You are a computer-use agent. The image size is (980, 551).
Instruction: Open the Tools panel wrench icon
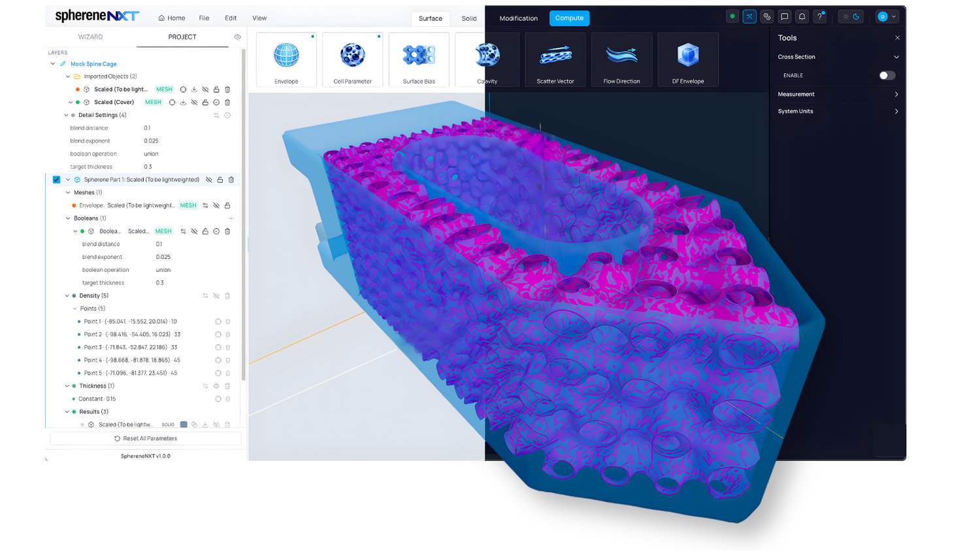749,17
